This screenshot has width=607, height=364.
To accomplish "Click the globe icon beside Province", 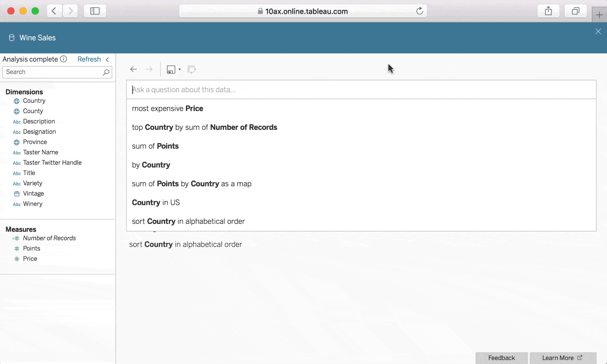I will click(x=17, y=142).
